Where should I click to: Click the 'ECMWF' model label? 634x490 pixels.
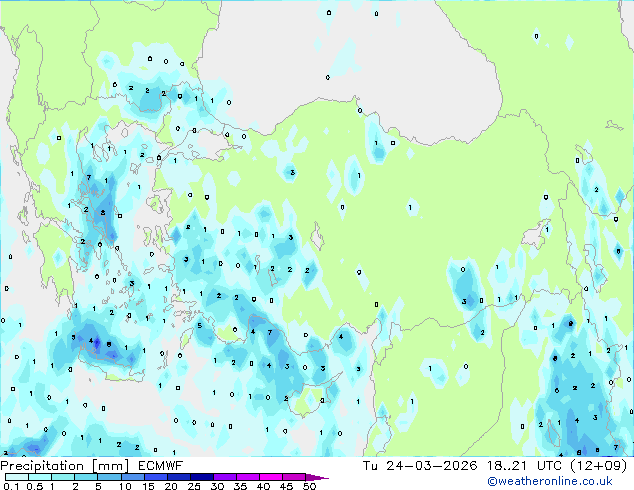(x=161, y=466)
